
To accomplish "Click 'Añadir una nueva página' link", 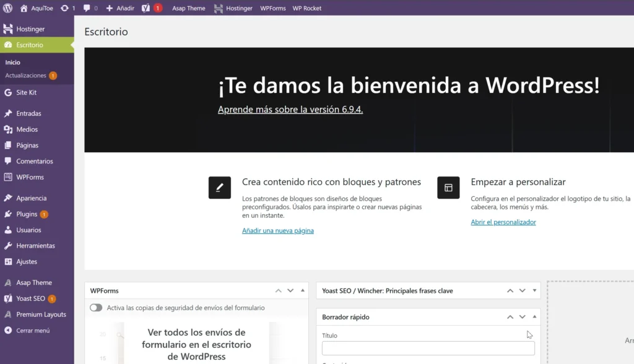I will (278, 230).
